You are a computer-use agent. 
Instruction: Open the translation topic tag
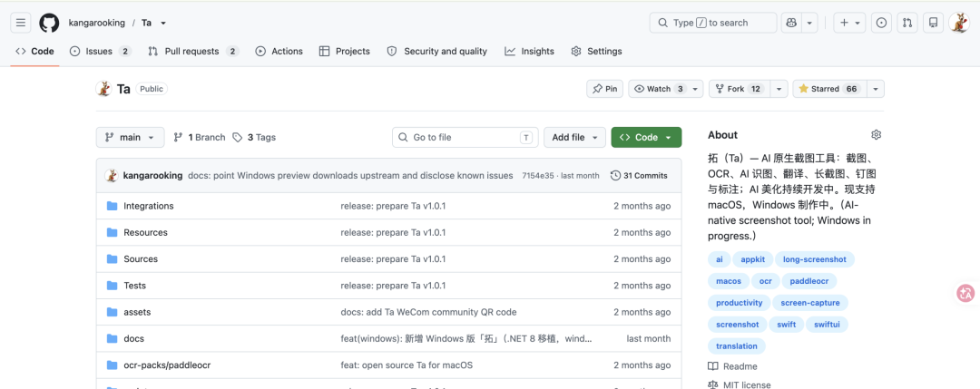(x=737, y=345)
